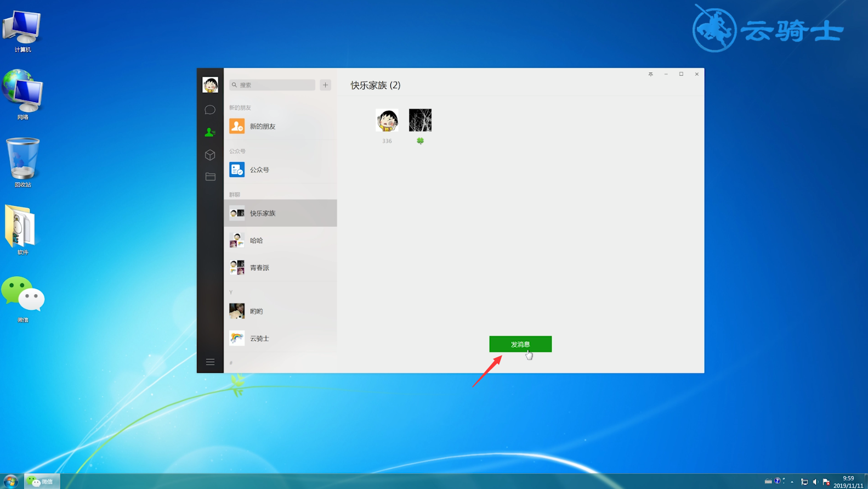Image resolution: width=868 pixels, height=489 pixels.
Task: Click the plus button beside search
Action: click(x=326, y=85)
